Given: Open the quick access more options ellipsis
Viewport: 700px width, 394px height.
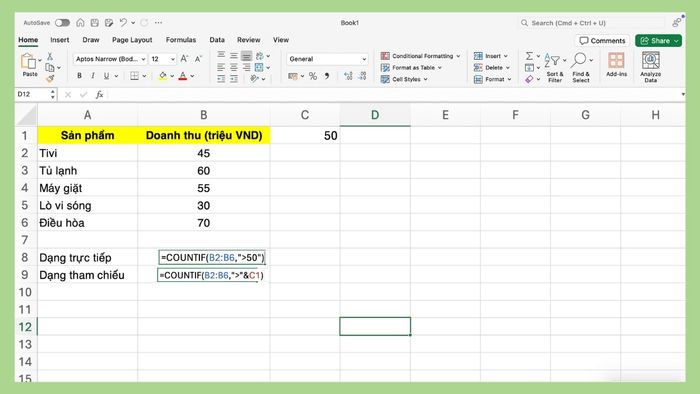Looking at the screenshot, I should pyautogui.click(x=158, y=23).
